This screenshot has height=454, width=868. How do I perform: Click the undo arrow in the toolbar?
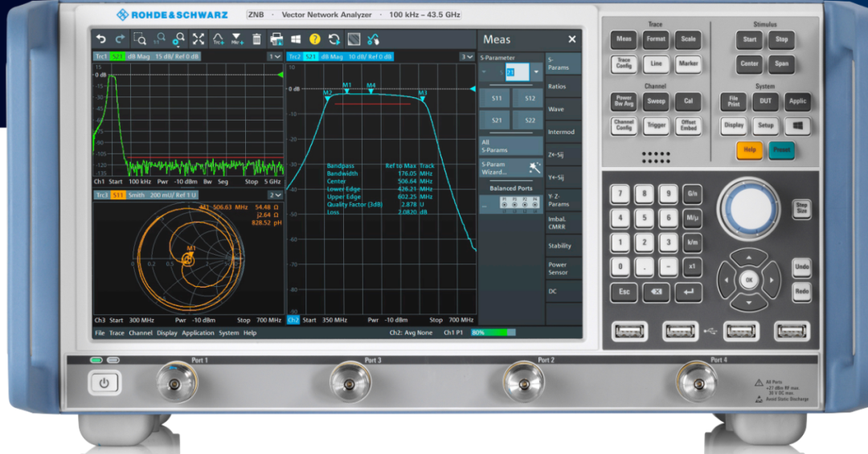[100, 39]
